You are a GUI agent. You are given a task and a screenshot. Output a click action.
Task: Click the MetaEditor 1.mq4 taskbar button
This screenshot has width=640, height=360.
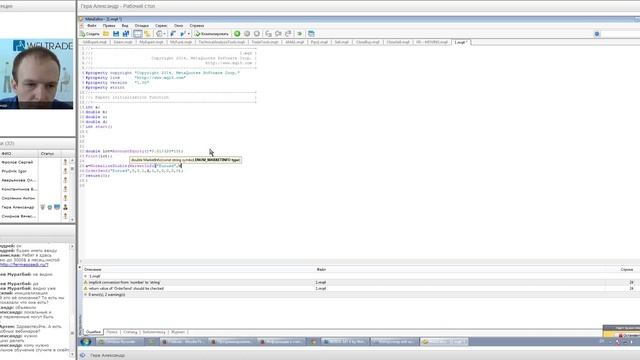coord(444,342)
